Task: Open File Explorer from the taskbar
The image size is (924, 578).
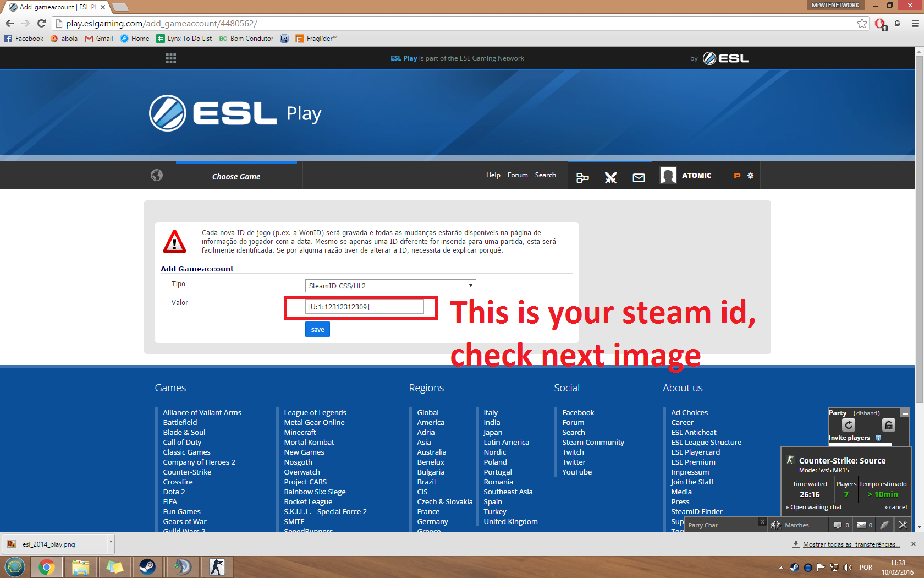Action: click(x=81, y=567)
